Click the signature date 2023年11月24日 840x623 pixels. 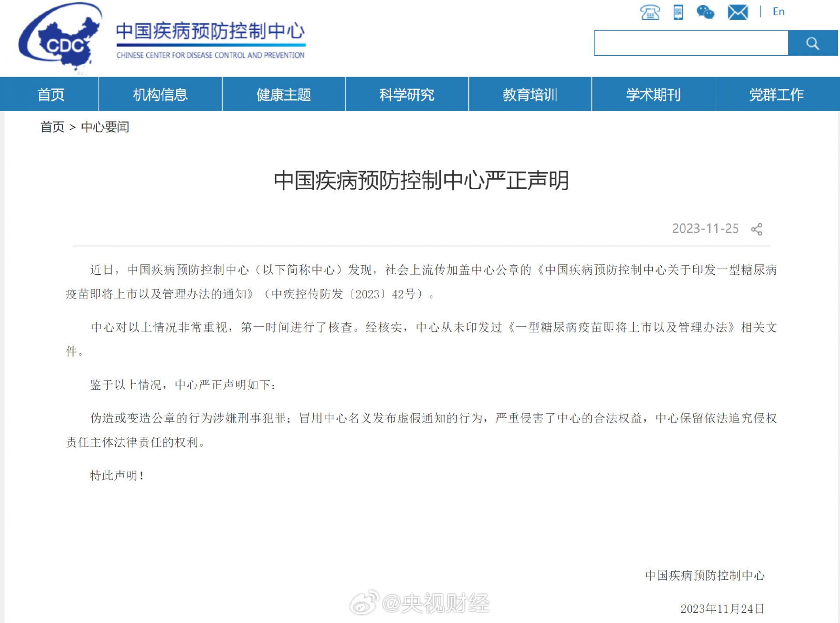tap(722, 609)
